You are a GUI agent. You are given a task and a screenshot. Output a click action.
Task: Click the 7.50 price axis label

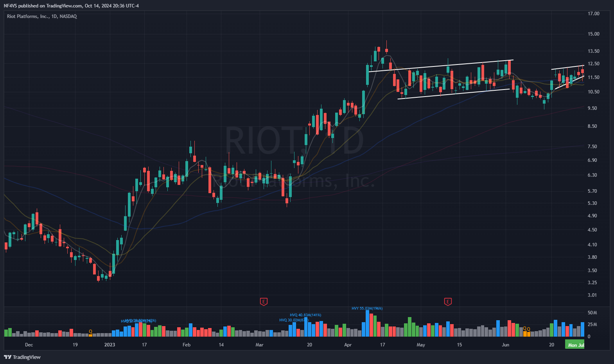[x=592, y=147]
